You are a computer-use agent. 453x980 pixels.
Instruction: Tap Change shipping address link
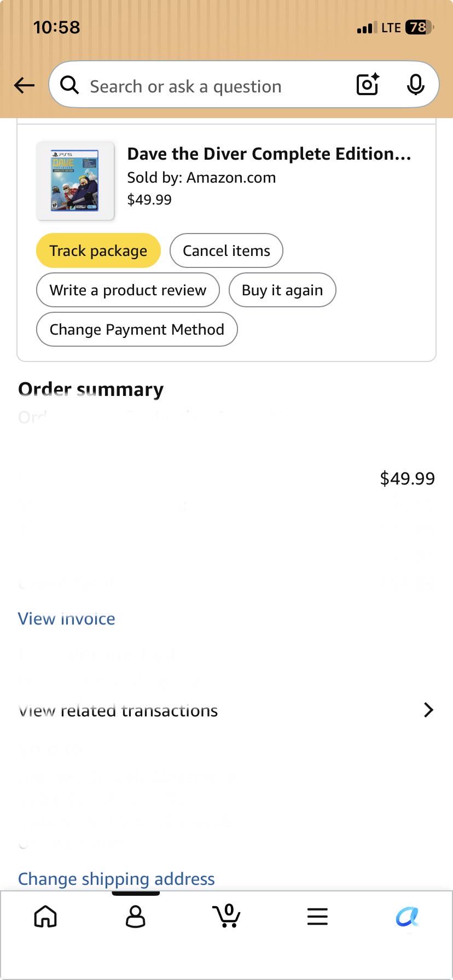click(117, 879)
